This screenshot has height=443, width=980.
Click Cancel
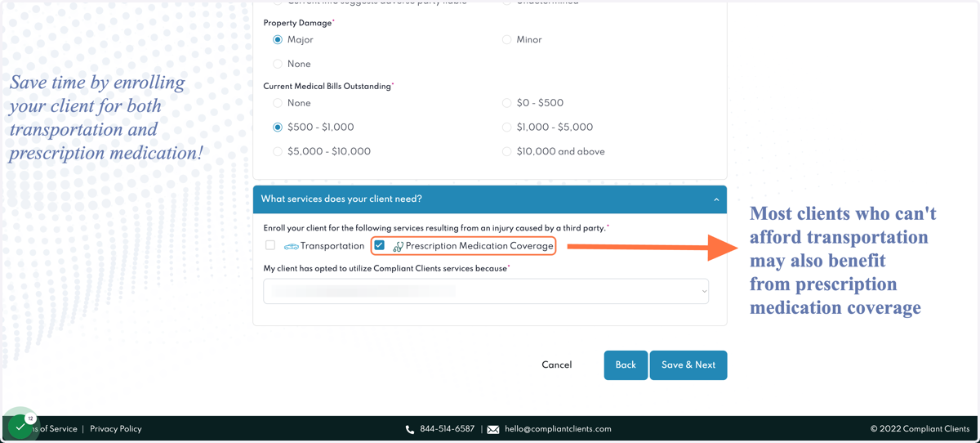(557, 365)
